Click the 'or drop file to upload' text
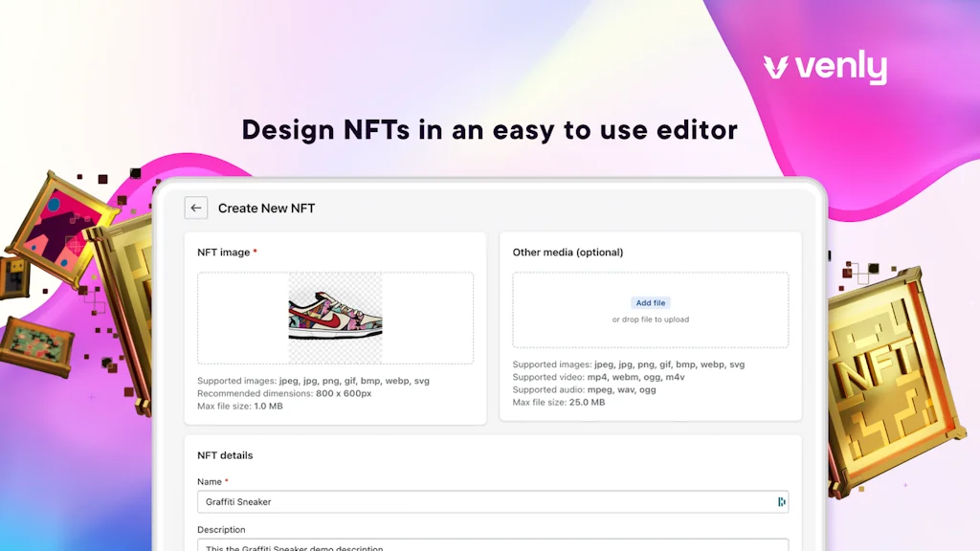The image size is (980, 551). click(651, 319)
